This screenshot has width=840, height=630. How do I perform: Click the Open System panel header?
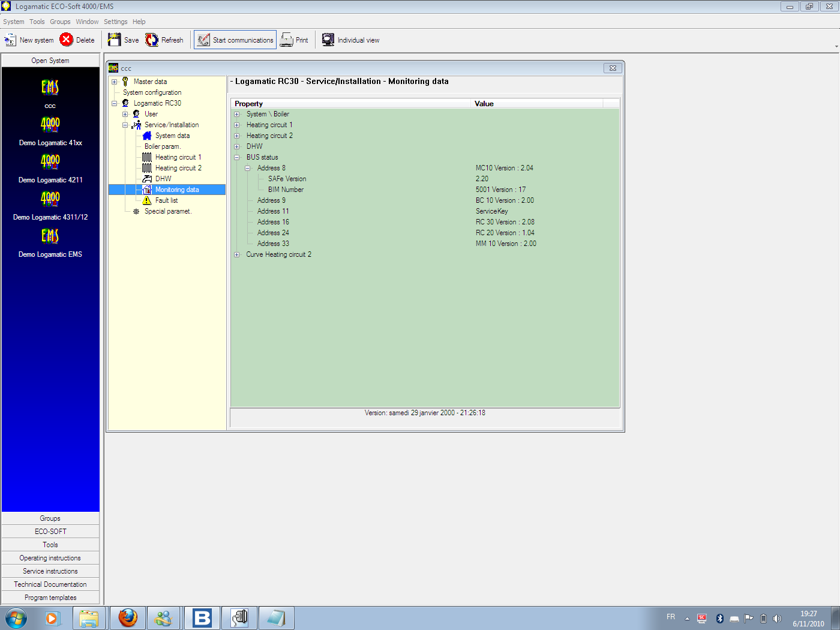point(50,61)
